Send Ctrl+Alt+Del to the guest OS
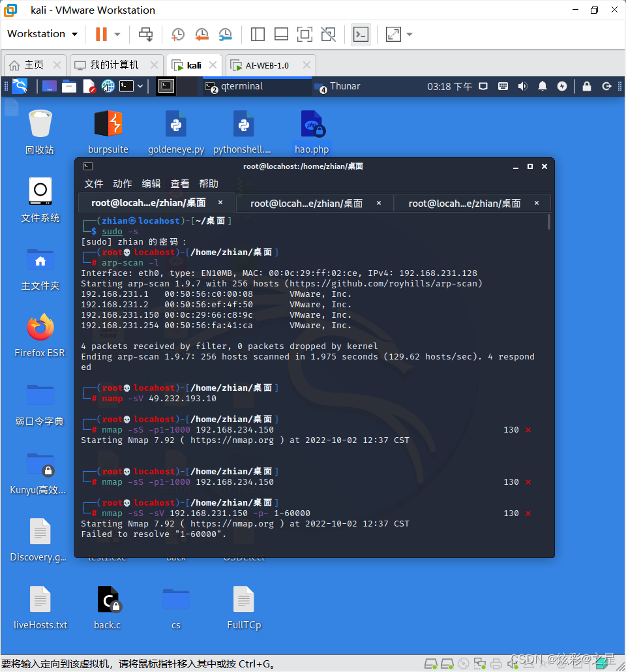The width and height of the screenshot is (626, 672). 145,34
